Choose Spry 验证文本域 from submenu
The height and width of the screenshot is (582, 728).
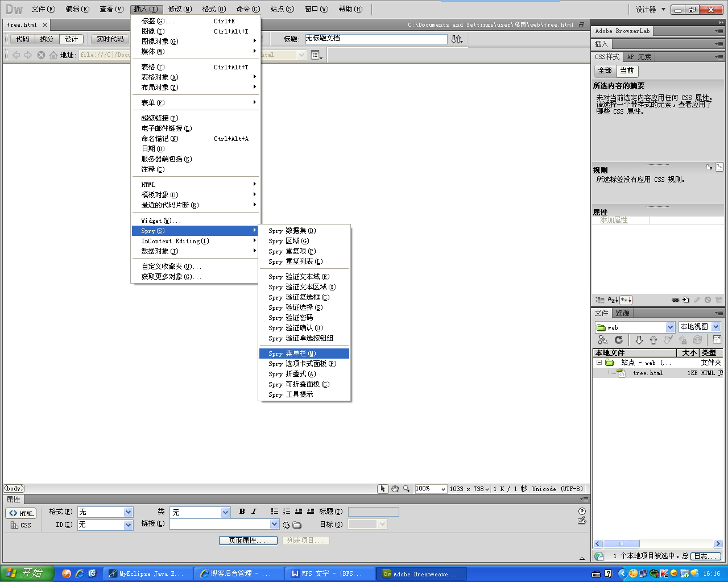point(304,277)
